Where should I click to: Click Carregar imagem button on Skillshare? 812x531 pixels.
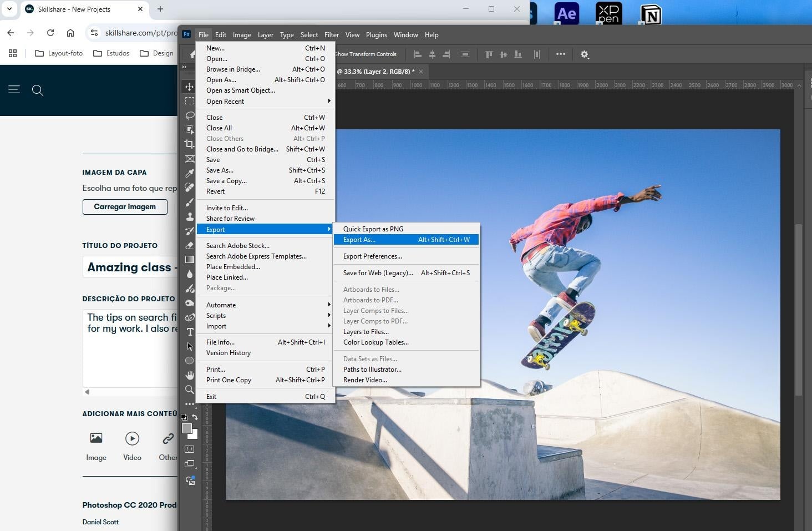click(x=125, y=206)
